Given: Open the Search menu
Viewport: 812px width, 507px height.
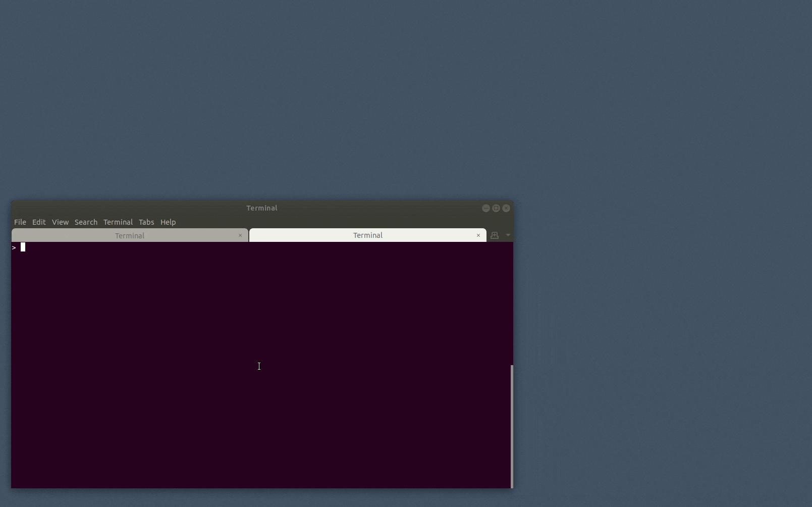Looking at the screenshot, I should (x=86, y=222).
